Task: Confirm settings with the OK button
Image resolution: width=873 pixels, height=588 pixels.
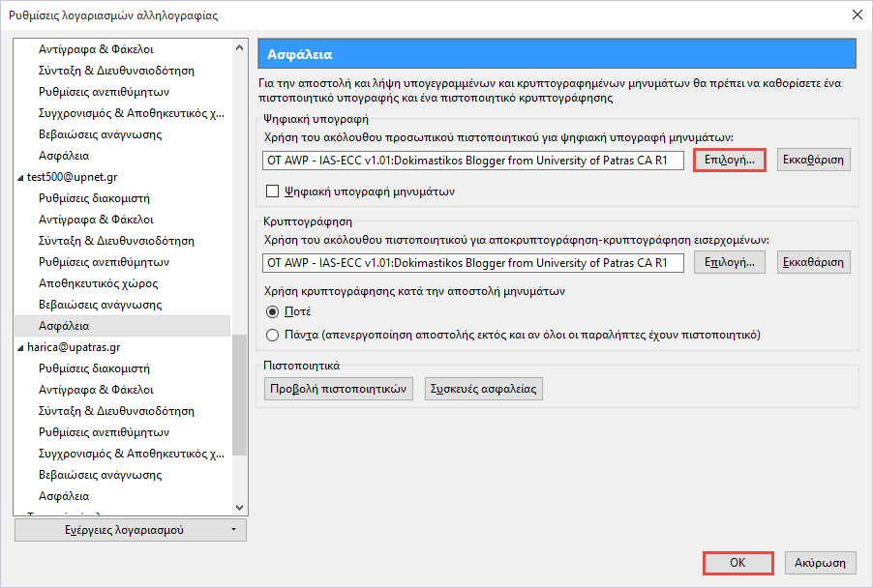Action: [x=738, y=563]
